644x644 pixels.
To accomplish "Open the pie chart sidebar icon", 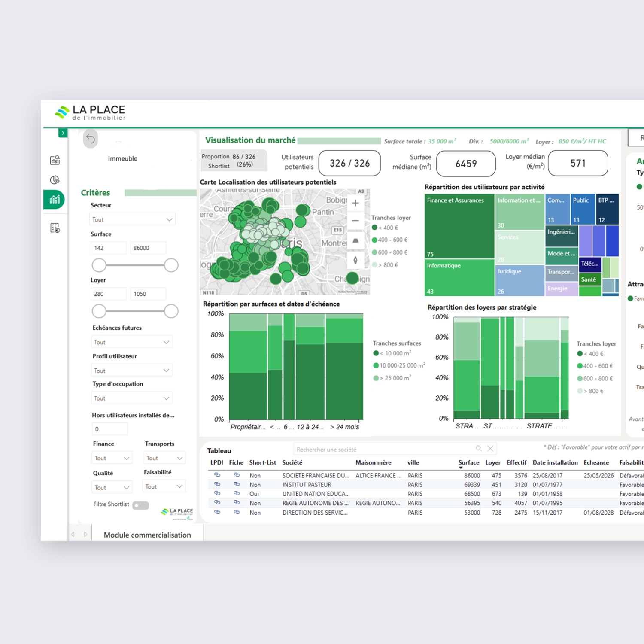I will point(55,180).
